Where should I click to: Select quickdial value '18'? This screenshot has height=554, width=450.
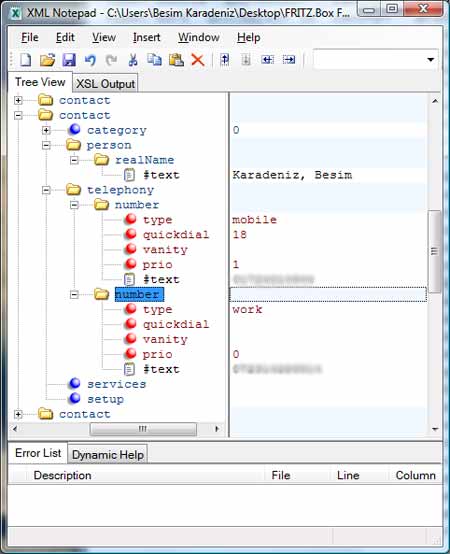239,234
